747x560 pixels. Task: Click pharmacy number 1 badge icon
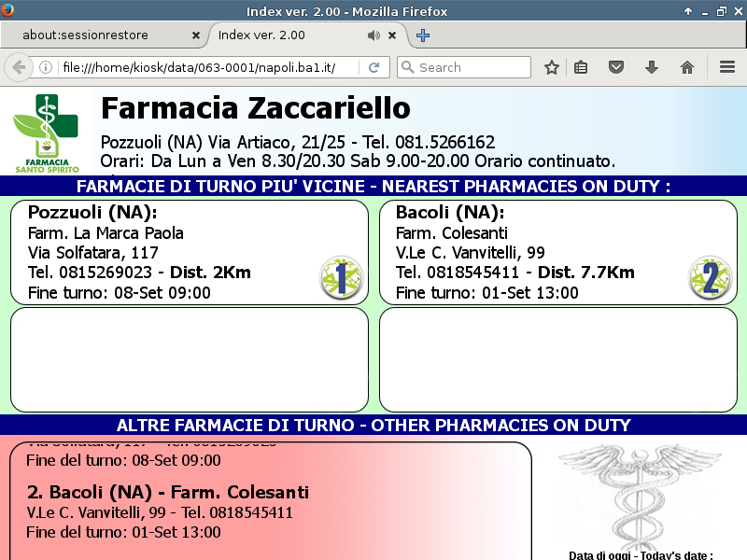(x=341, y=278)
